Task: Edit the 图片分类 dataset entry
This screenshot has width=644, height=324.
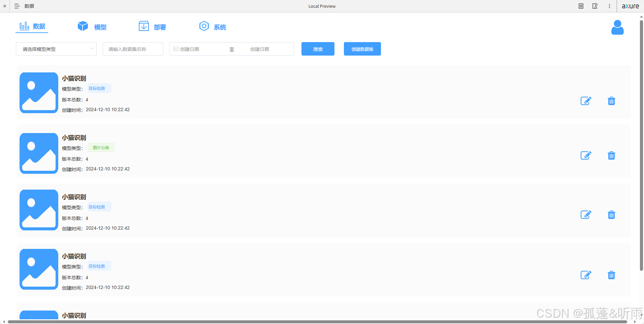Action: [x=586, y=155]
